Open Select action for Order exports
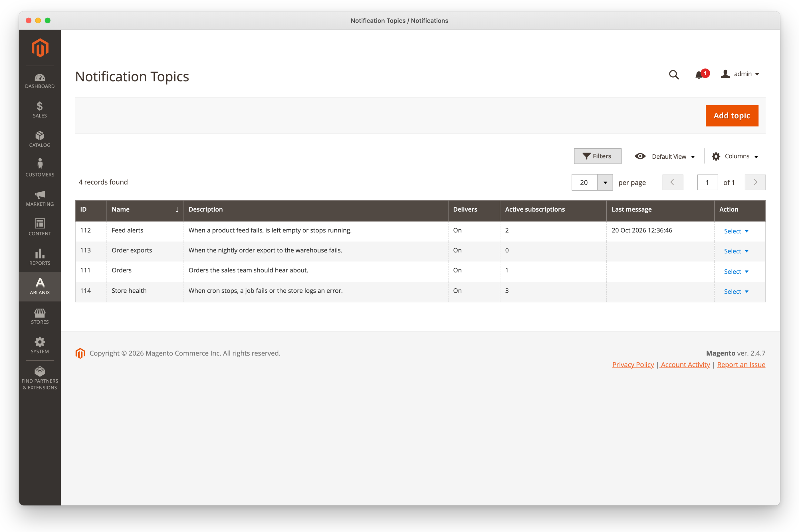Viewport: 799px width, 532px height. click(736, 251)
